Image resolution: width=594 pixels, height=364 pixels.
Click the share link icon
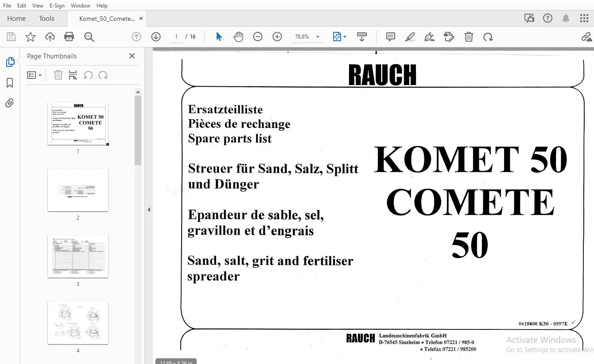click(587, 37)
